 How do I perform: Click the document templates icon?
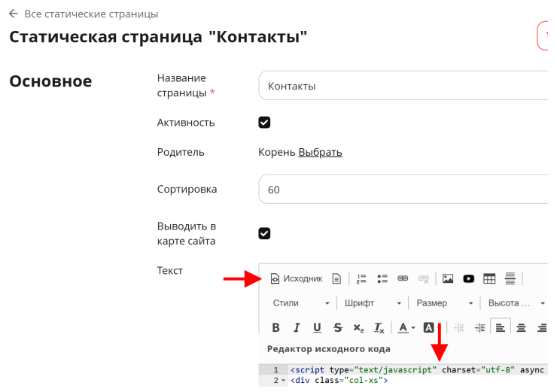pos(336,278)
